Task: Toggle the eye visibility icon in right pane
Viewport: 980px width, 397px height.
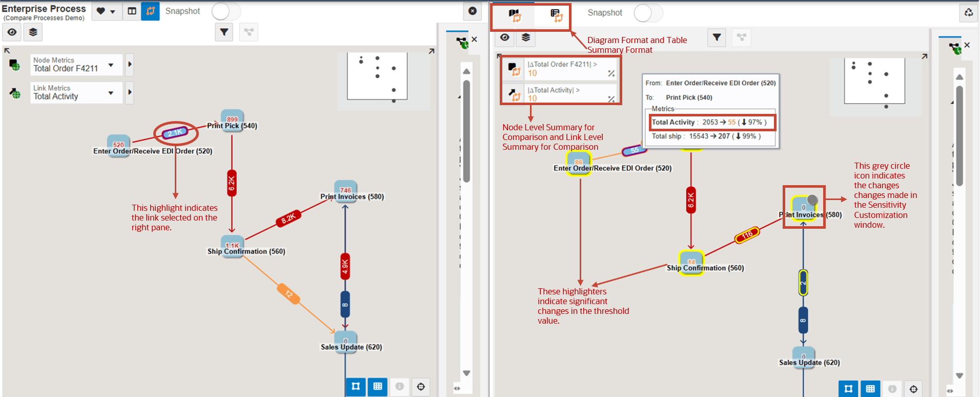Action: pos(505,37)
